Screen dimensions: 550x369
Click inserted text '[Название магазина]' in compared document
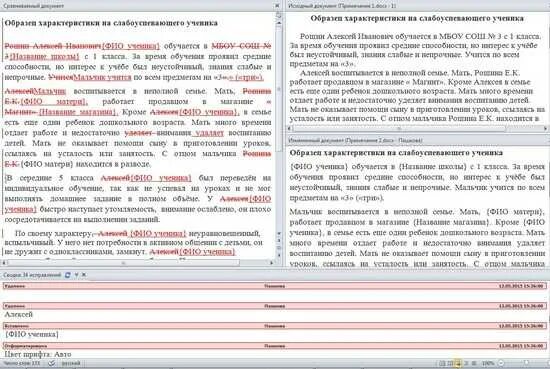pos(78,112)
